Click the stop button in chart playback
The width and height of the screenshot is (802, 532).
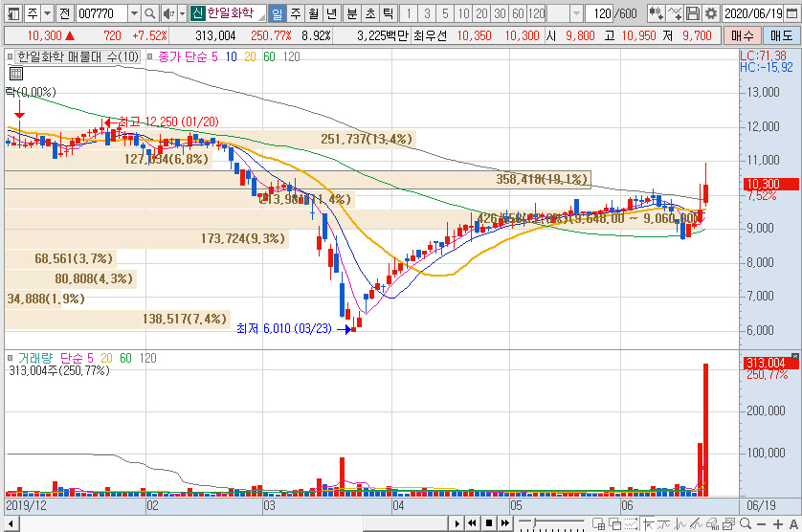click(488, 523)
